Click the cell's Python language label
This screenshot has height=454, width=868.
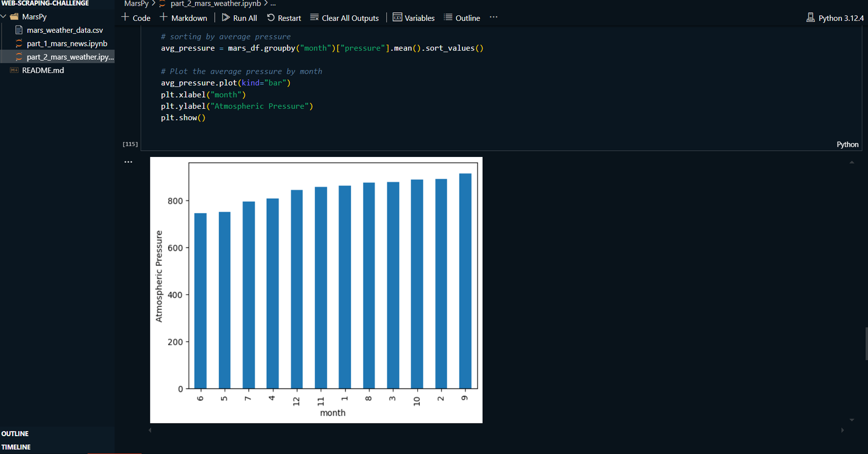tap(847, 145)
